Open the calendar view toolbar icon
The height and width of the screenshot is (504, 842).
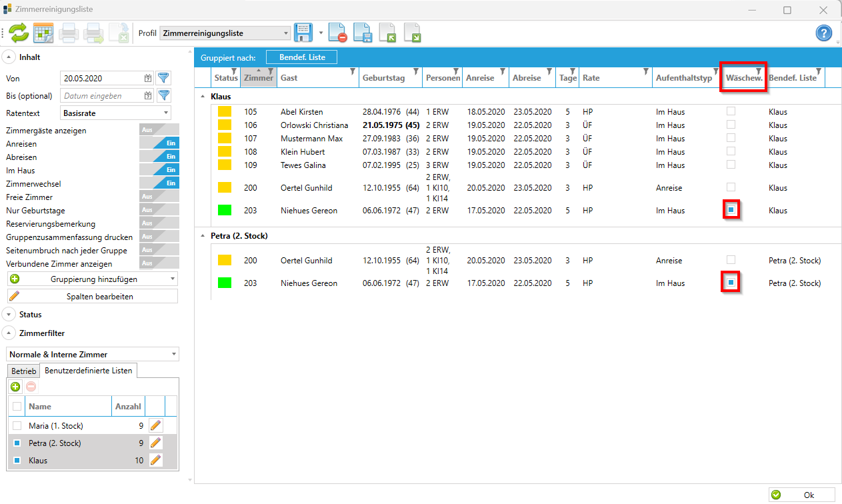pyautogui.click(x=43, y=33)
